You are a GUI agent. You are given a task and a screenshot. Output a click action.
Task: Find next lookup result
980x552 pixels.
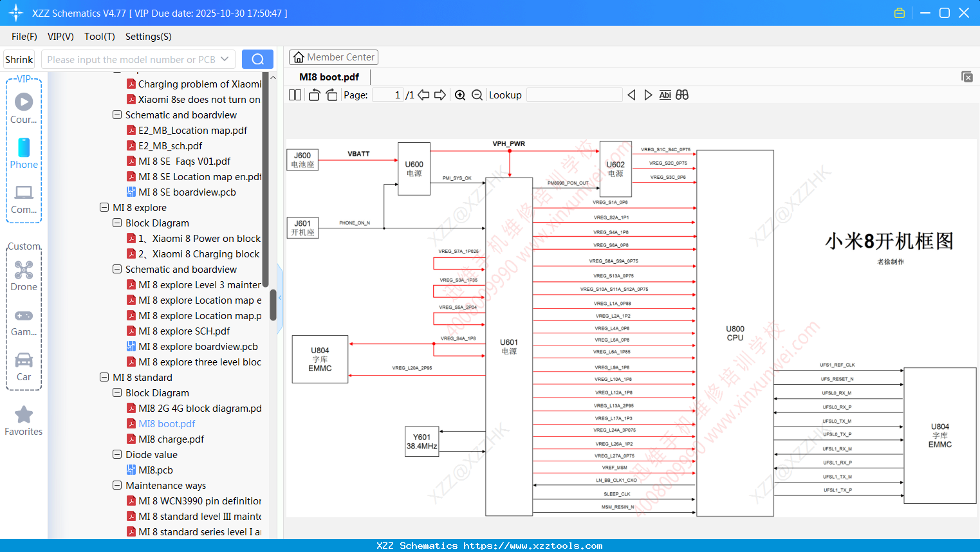coord(648,95)
